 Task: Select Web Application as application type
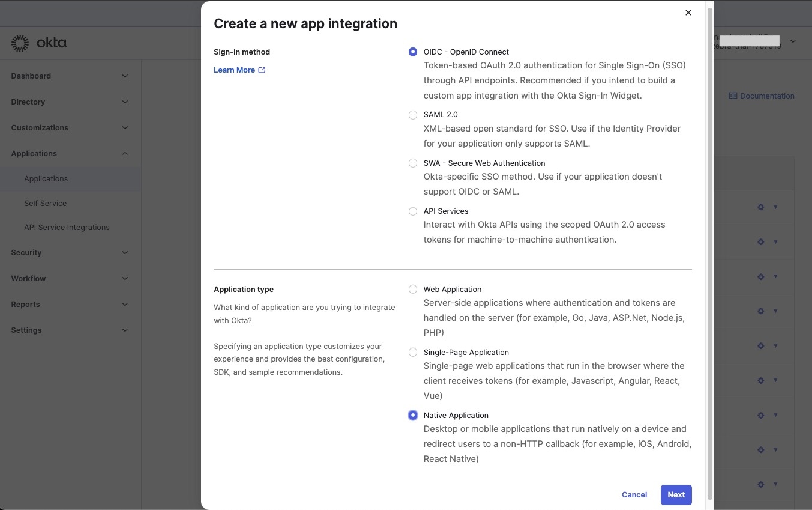click(x=413, y=290)
